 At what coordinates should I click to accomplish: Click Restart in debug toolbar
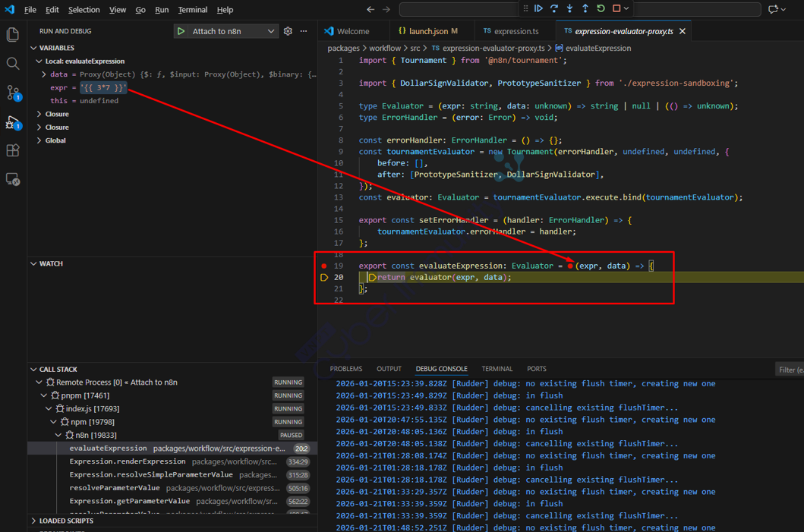pos(601,8)
